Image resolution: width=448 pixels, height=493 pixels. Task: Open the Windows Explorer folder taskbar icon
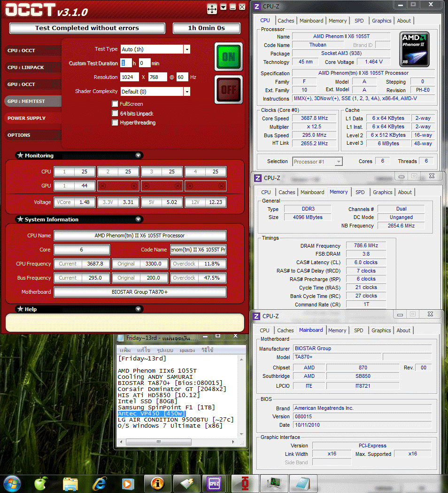click(x=70, y=484)
